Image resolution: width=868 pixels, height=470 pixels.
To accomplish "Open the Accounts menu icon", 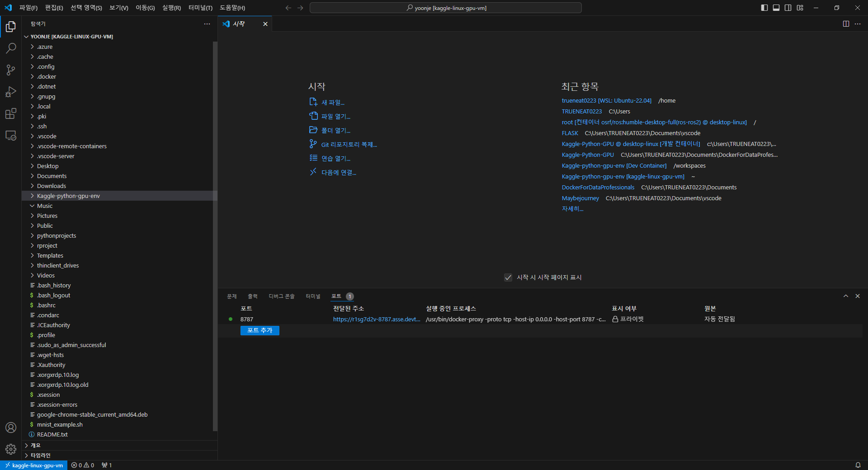I will [11, 428].
